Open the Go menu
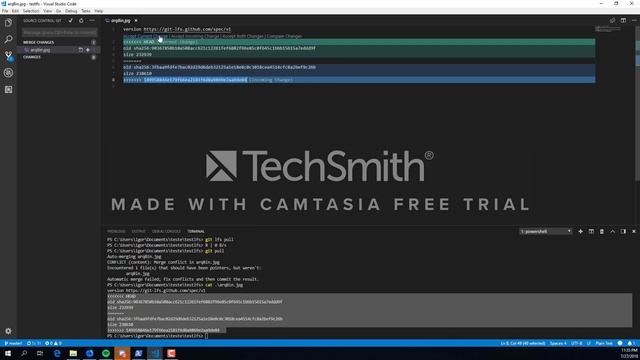The height and width of the screenshot is (360, 640). [58, 11]
